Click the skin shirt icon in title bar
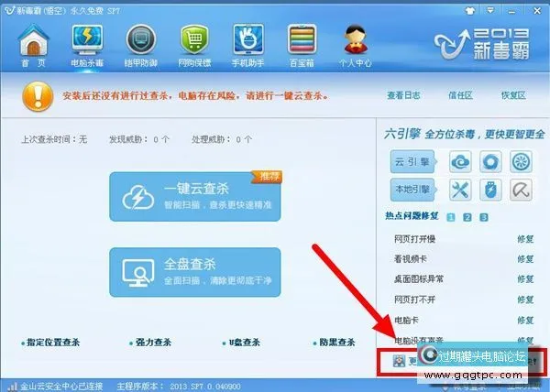 coord(469,10)
